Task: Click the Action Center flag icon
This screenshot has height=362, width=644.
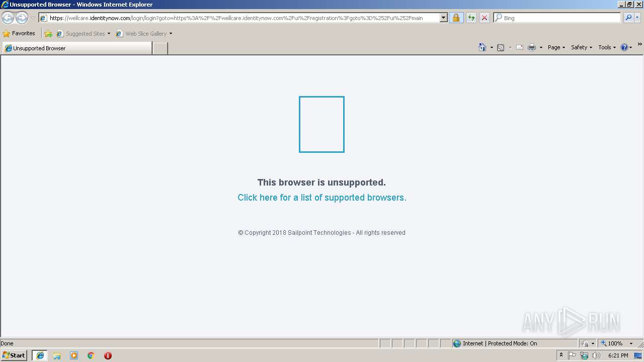Action: click(x=572, y=355)
